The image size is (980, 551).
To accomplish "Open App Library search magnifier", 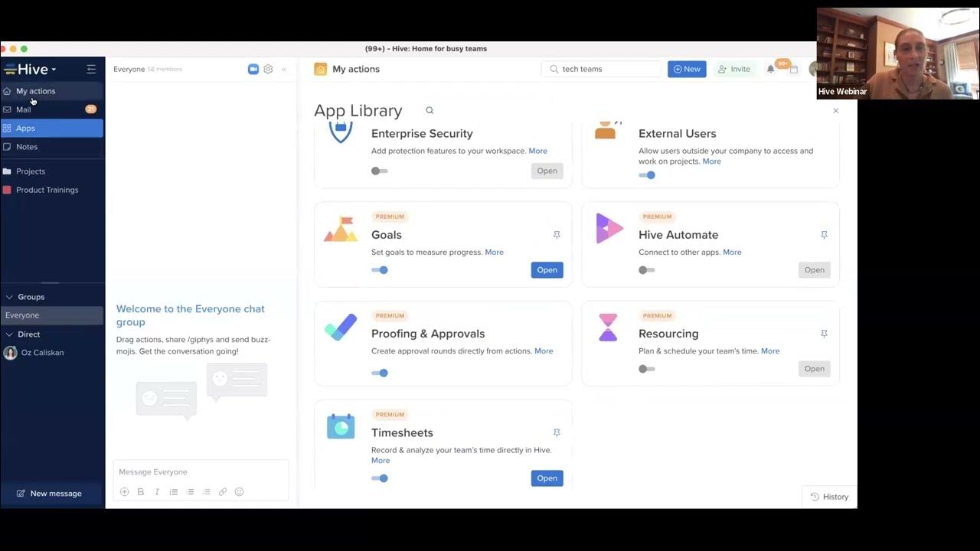I will 430,110.
